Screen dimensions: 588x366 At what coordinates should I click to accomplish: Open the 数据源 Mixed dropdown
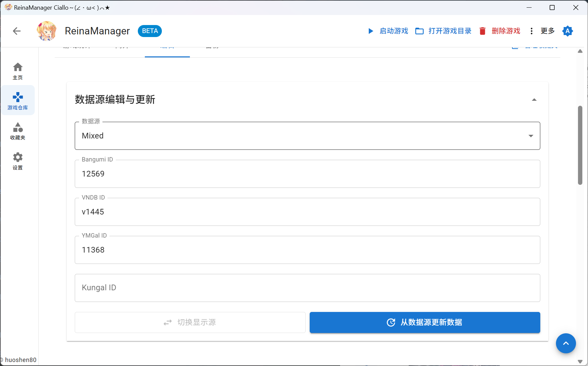point(307,136)
